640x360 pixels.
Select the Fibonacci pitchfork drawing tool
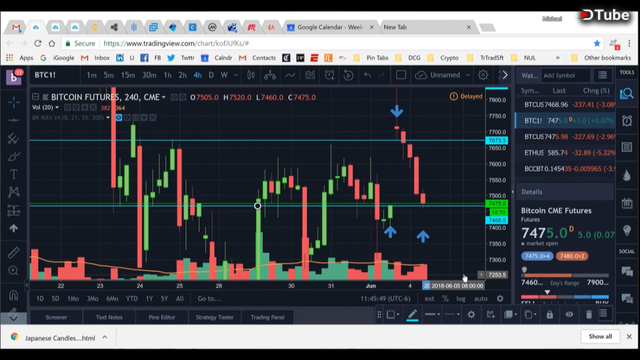point(13,138)
